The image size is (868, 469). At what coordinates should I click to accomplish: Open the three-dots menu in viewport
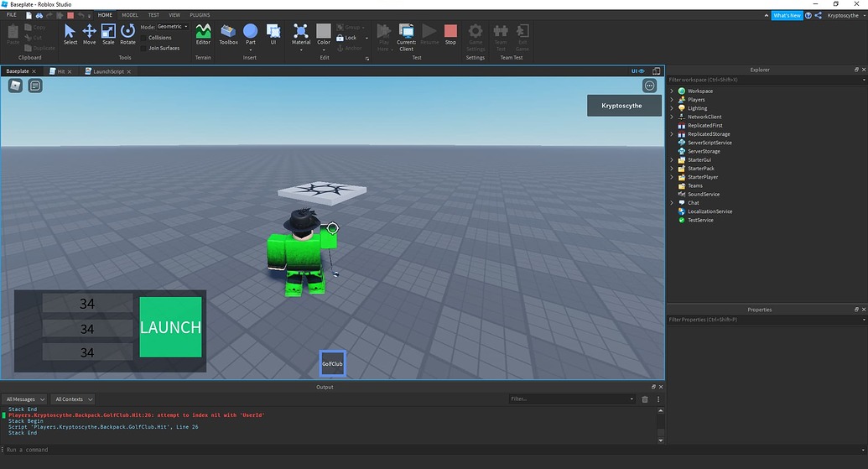pyautogui.click(x=649, y=86)
